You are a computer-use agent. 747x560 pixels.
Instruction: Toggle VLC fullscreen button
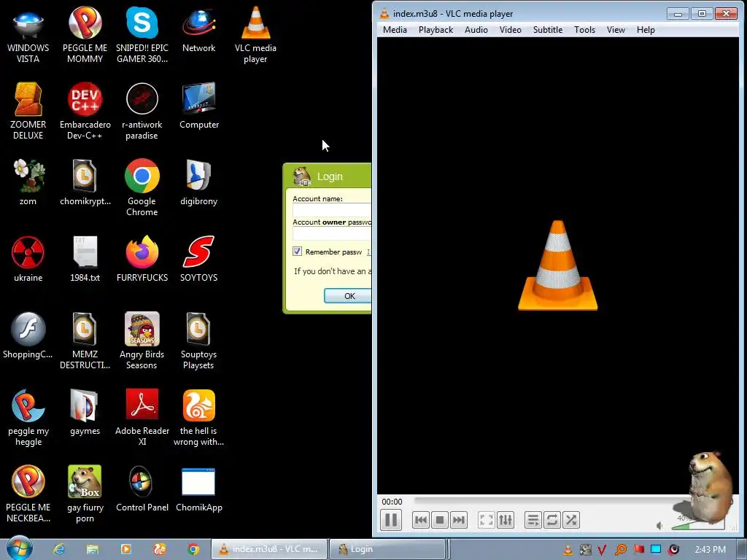pos(487,520)
